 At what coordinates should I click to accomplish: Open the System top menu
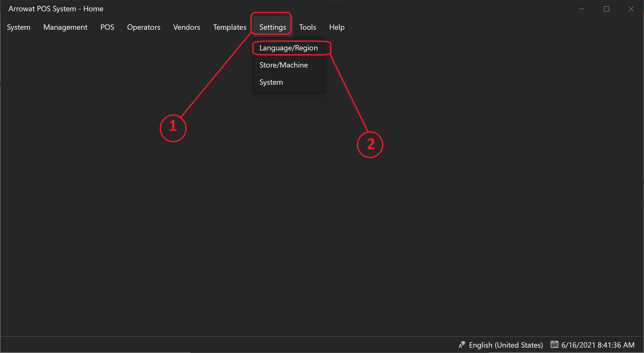[x=18, y=27]
